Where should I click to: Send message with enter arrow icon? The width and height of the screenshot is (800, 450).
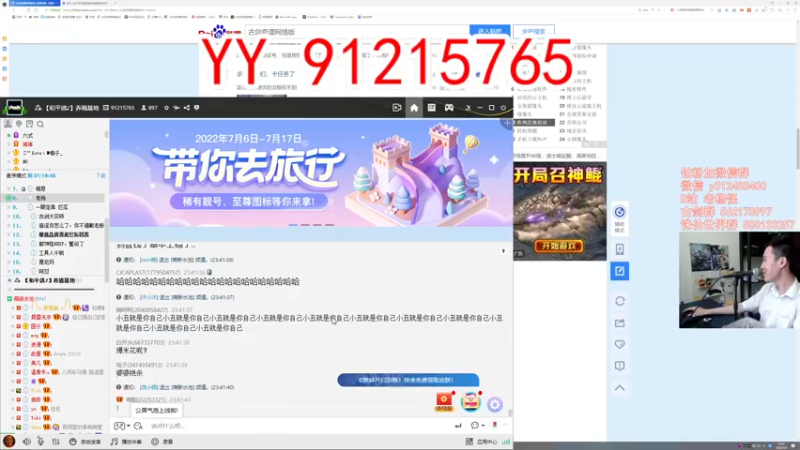[x=458, y=426]
